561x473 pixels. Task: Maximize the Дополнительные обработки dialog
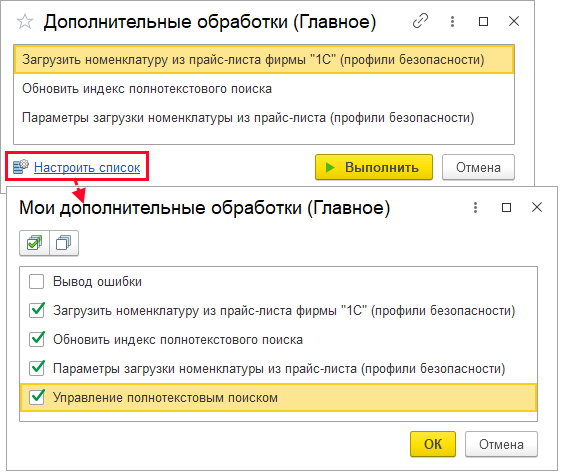[483, 21]
